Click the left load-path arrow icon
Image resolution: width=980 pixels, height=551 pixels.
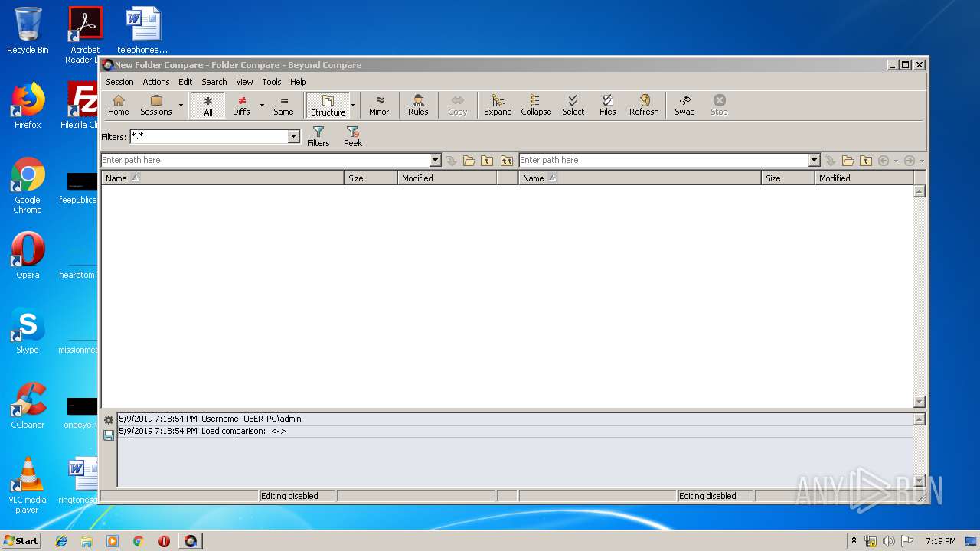(x=451, y=161)
